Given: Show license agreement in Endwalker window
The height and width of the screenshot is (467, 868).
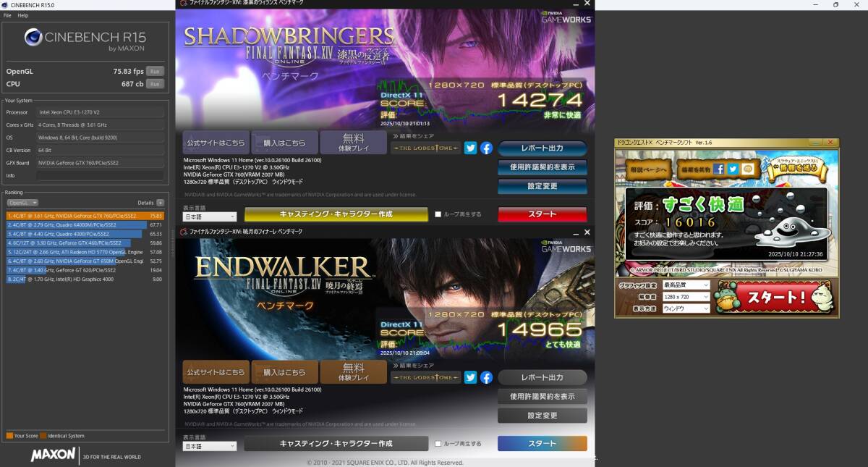Looking at the screenshot, I should coord(542,396).
